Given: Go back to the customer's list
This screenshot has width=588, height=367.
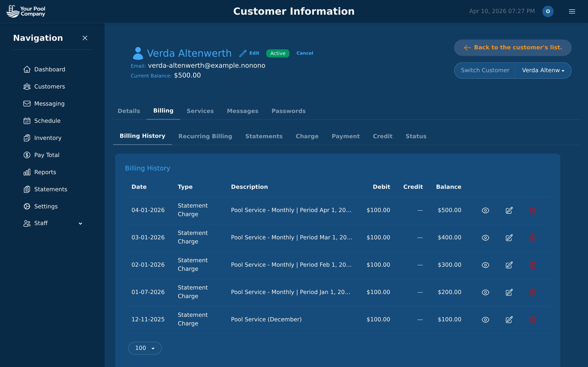Looking at the screenshot, I should [x=512, y=48].
